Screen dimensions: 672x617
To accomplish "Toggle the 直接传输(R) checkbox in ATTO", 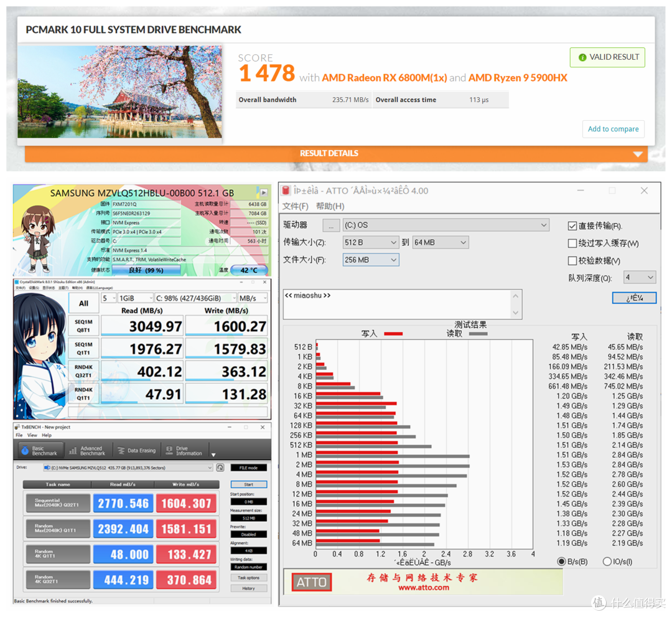I will click(572, 225).
